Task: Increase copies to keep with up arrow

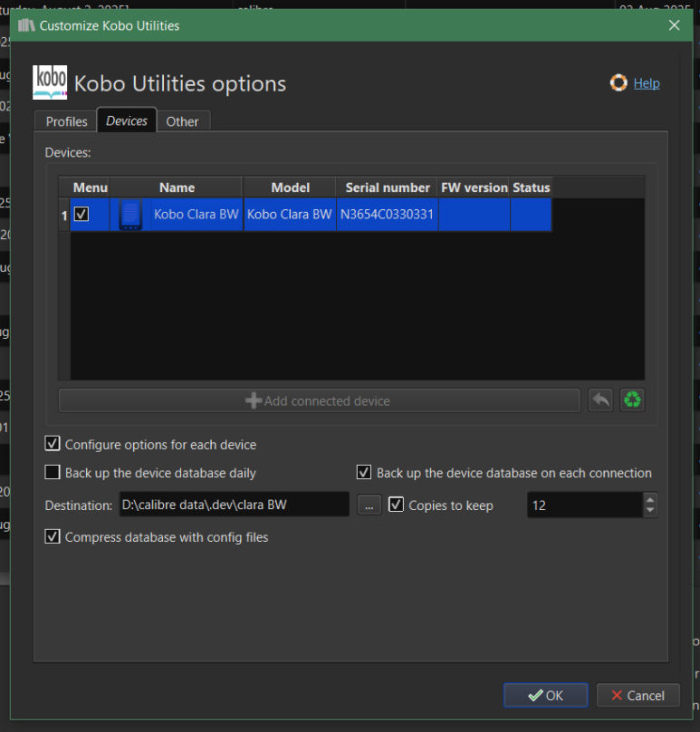Action: (649, 499)
